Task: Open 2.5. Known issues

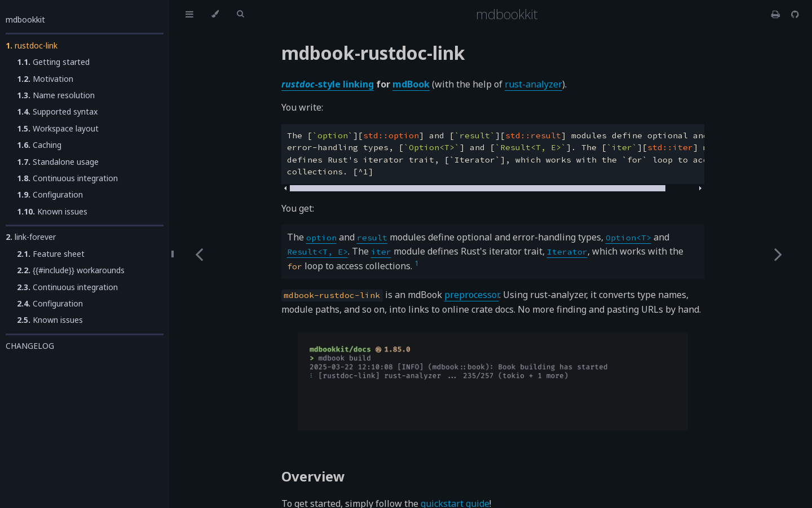Action: click(50, 320)
